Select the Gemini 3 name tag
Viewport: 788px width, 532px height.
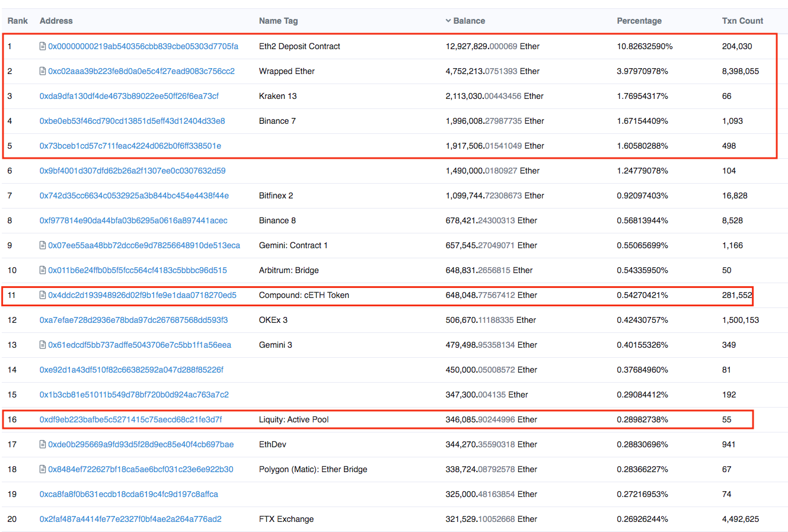pyautogui.click(x=276, y=345)
